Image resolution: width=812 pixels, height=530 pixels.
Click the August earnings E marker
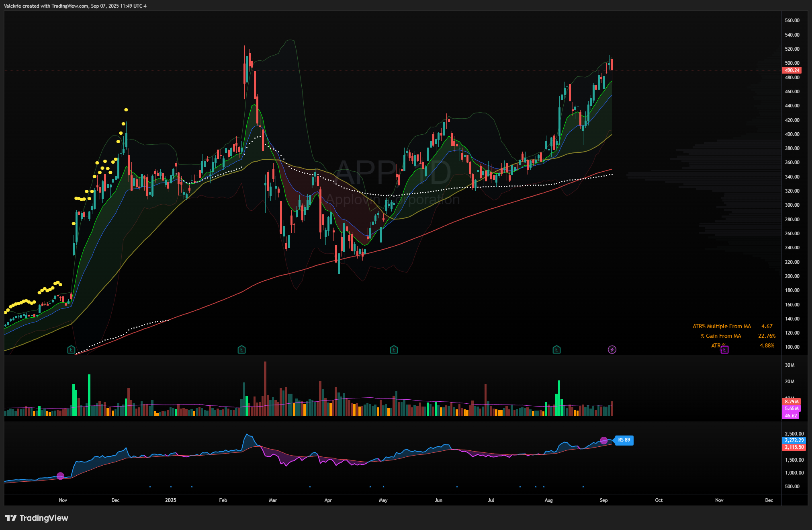coord(556,349)
